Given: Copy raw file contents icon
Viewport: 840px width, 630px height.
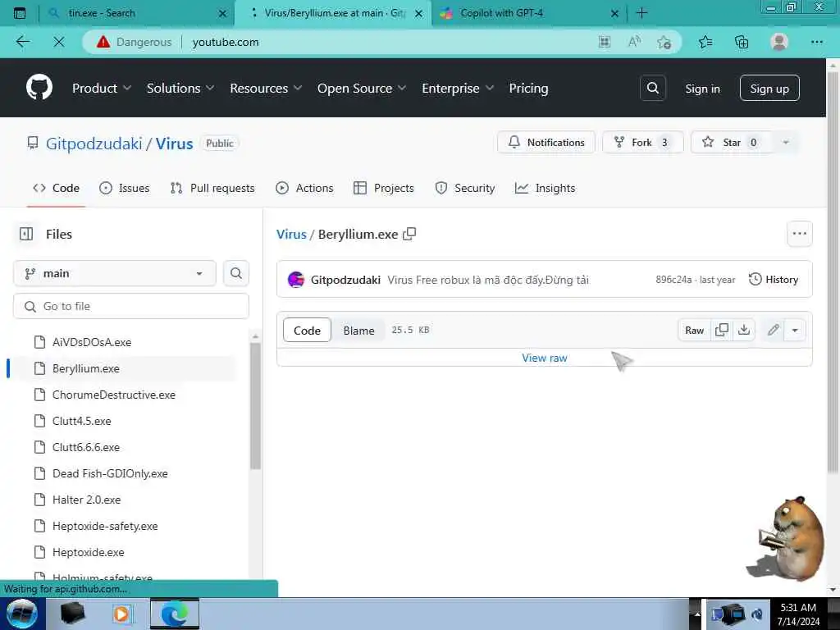Looking at the screenshot, I should (x=722, y=330).
